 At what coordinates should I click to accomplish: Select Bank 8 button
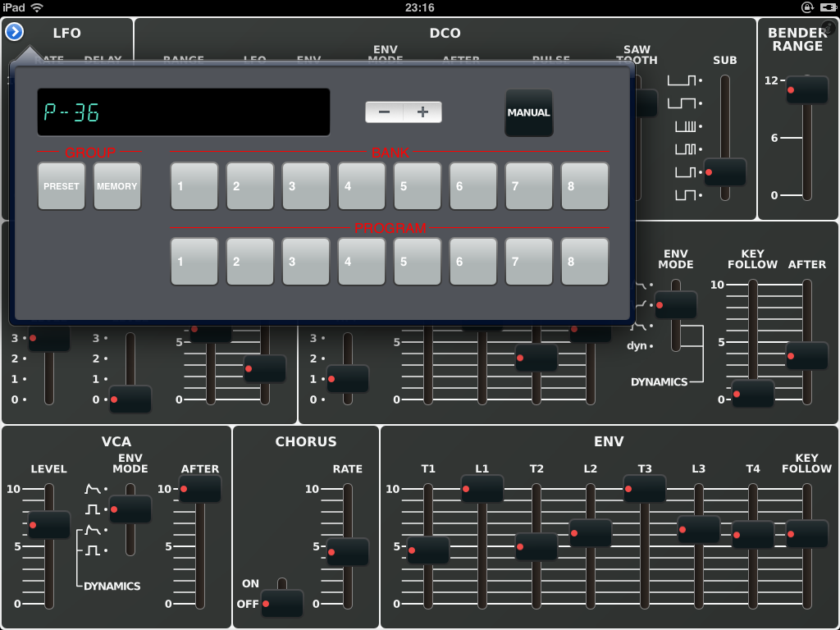585,186
